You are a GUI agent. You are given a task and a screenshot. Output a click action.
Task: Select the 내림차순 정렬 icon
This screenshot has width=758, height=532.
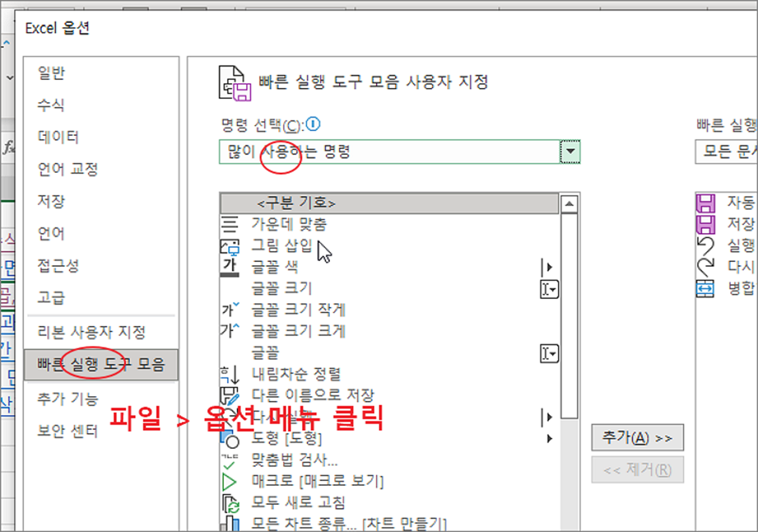[230, 374]
